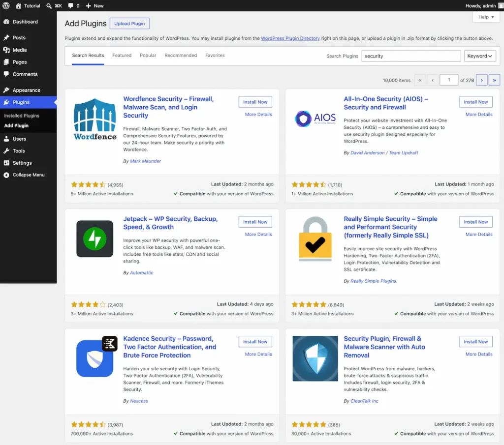Open More Details for Jetpack
This screenshot has height=445, width=504.
(258, 235)
